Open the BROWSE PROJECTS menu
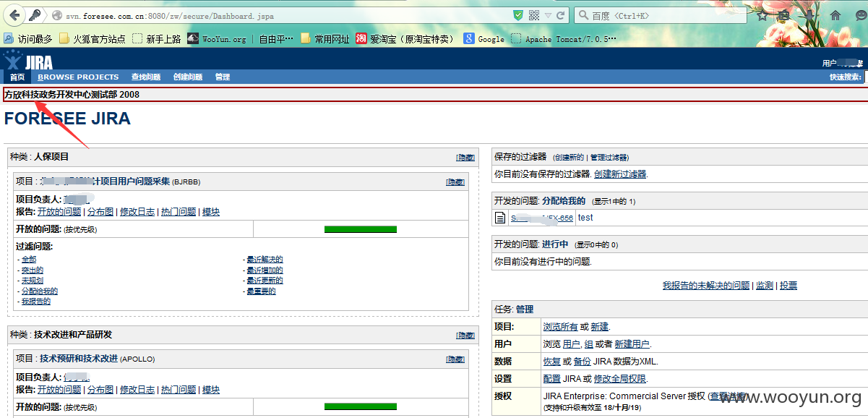The width and height of the screenshot is (868, 418). point(78,77)
